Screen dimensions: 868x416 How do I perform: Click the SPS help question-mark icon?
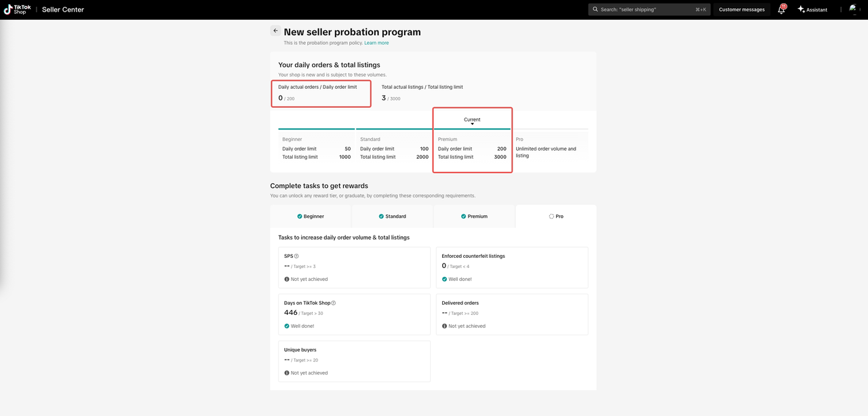(x=296, y=257)
